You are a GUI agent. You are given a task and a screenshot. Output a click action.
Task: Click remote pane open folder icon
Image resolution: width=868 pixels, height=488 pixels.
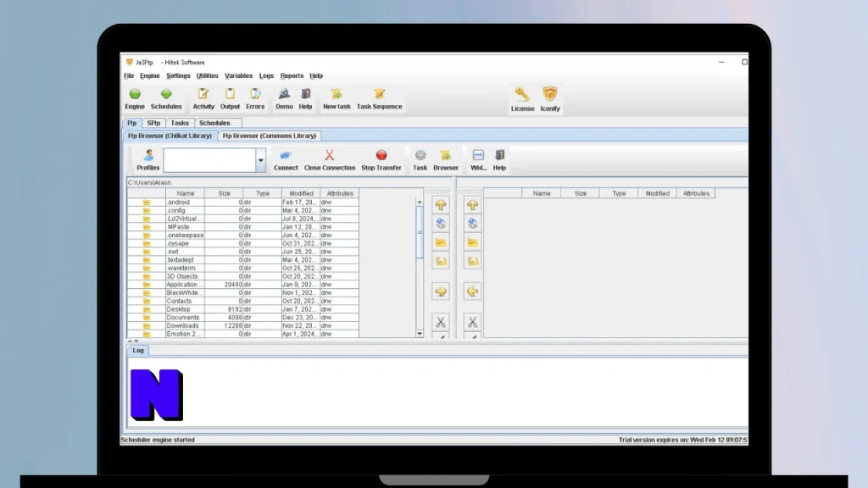tap(472, 261)
